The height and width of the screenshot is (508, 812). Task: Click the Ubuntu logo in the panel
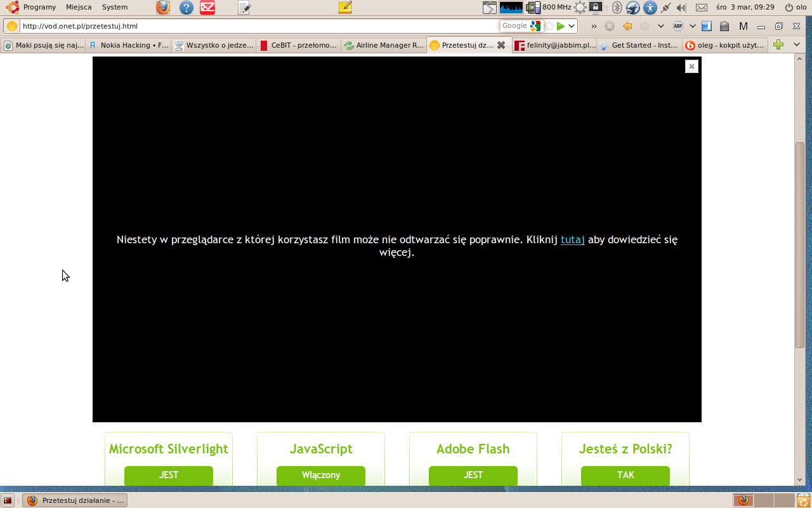12,7
